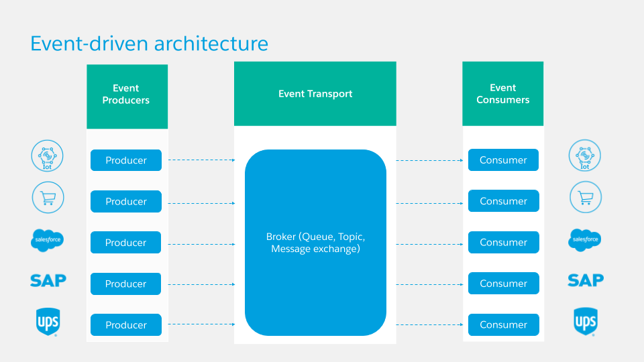Select the Broker message exchange box

pyautogui.click(x=315, y=243)
